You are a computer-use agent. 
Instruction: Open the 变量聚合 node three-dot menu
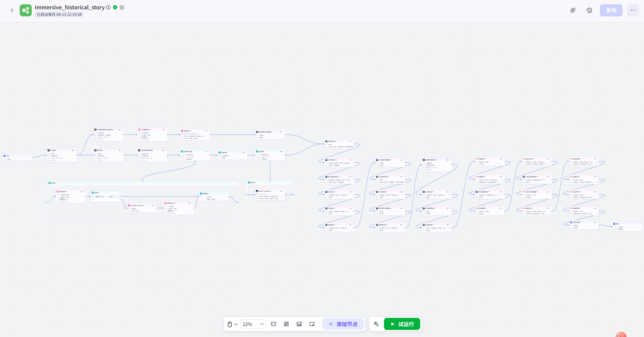click(228, 194)
